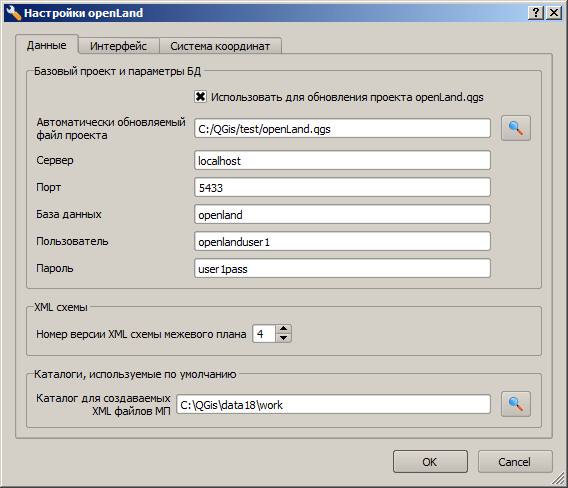Click the project file path field
The height and width of the screenshot is (488, 568).
pos(342,128)
